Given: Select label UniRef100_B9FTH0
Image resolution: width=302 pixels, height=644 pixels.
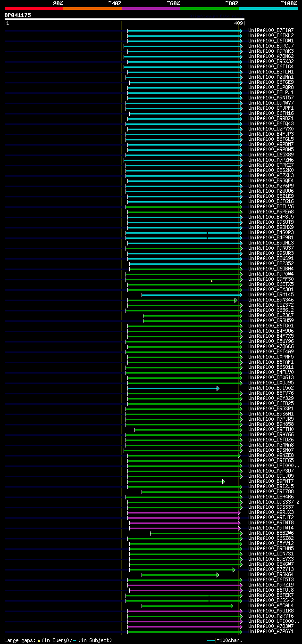Looking at the screenshot, I should pos(271,429).
